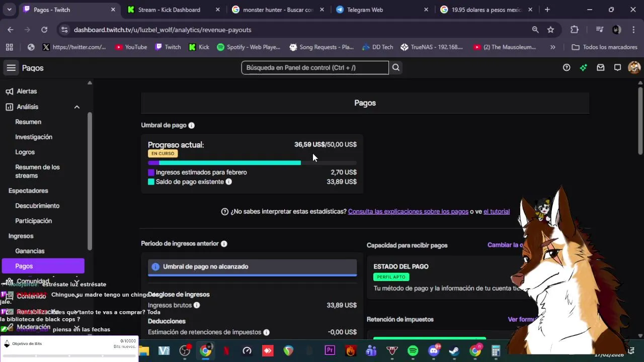Viewport: 644px width, 362px height.
Task: Open Descubrimiento under Espectadores
Action: [37, 206]
